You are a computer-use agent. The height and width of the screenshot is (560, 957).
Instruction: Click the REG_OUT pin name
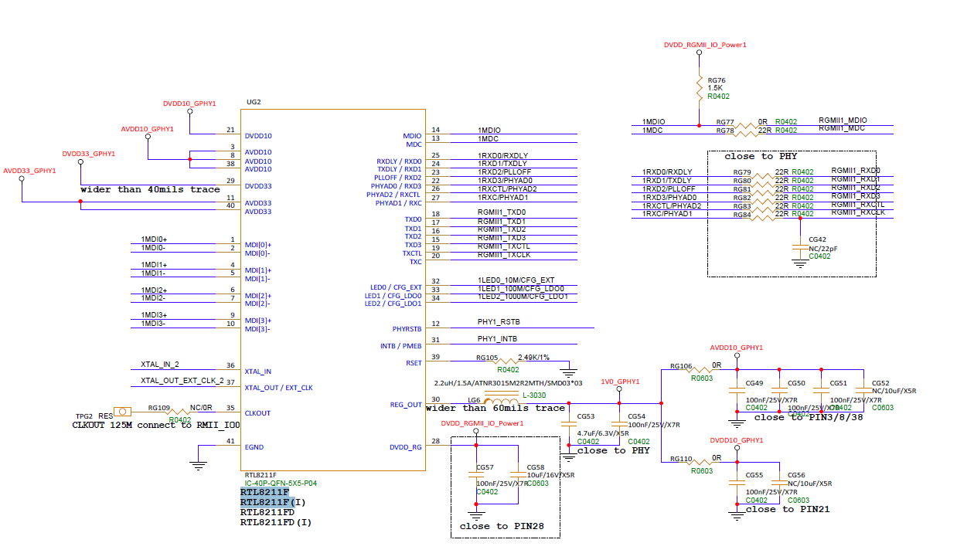pos(407,405)
